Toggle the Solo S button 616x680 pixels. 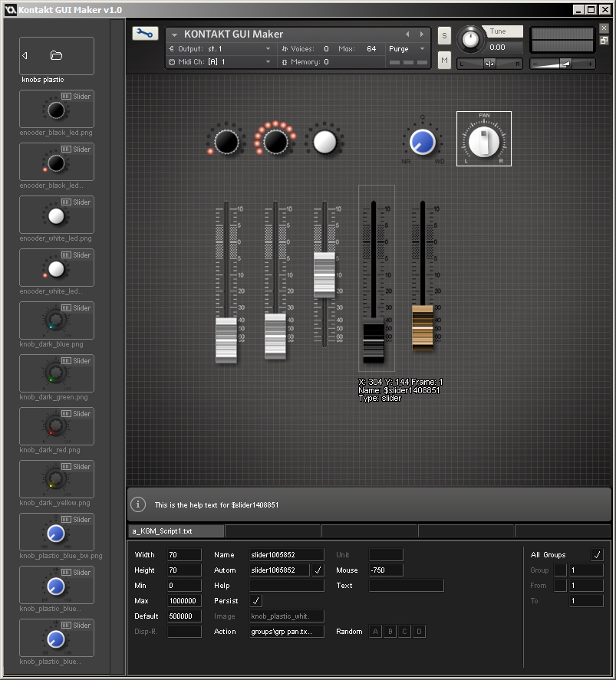(x=444, y=35)
